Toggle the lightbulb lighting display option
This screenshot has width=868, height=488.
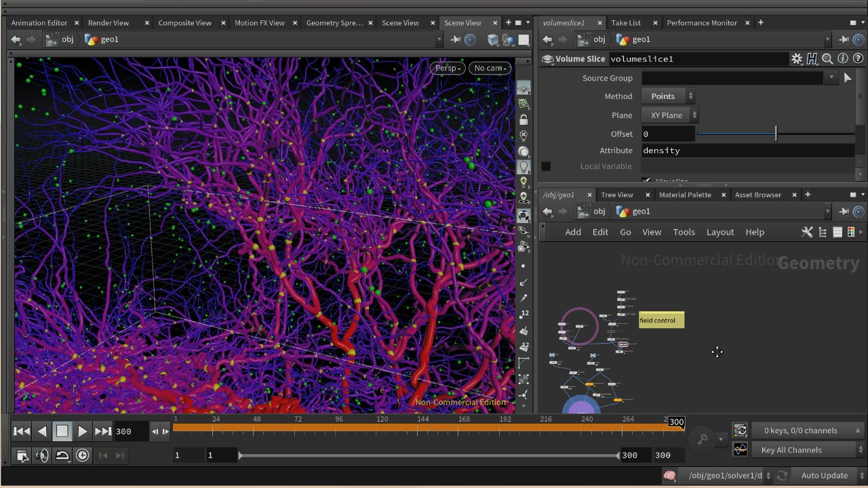pyautogui.click(x=524, y=167)
